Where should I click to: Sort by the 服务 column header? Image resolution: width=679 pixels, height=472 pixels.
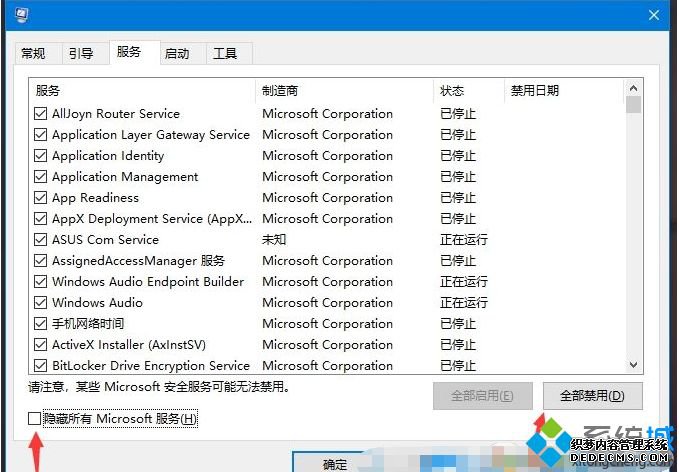pyautogui.click(x=142, y=91)
